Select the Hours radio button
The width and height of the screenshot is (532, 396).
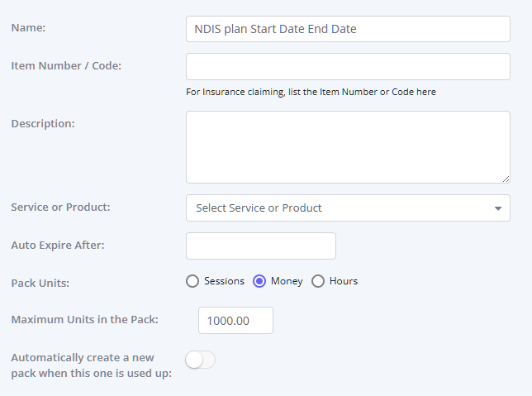318,281
